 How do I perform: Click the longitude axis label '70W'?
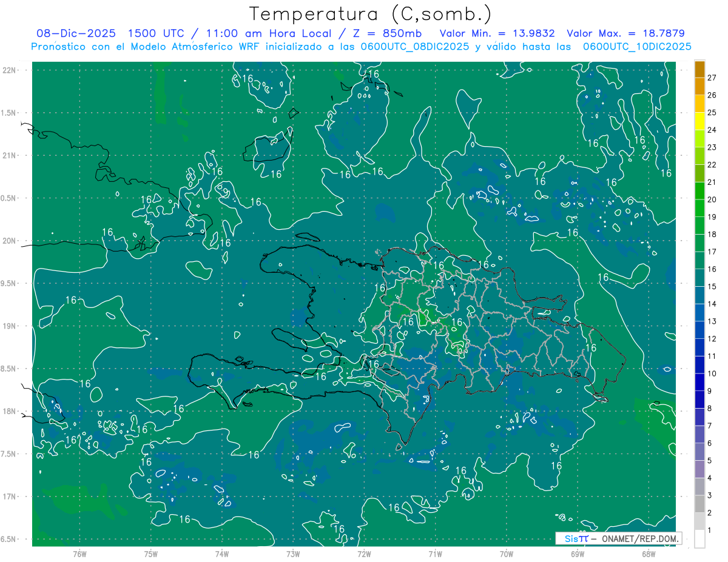(507, 554)
